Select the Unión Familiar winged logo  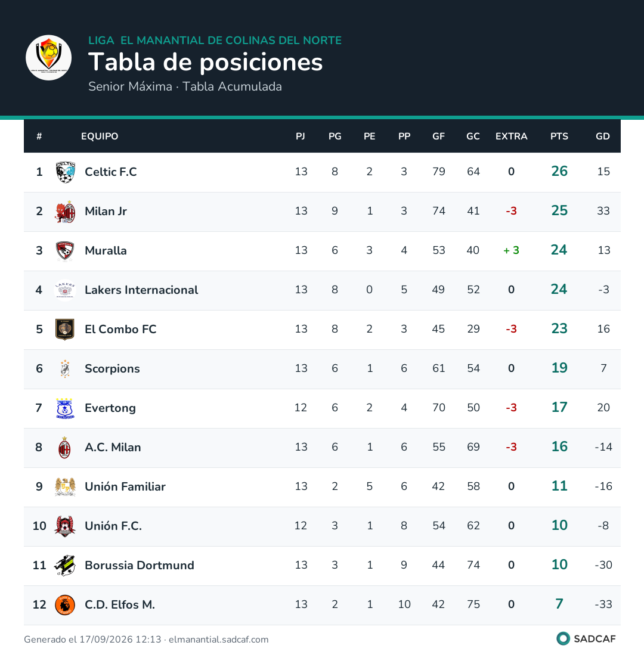coord(65,486)
